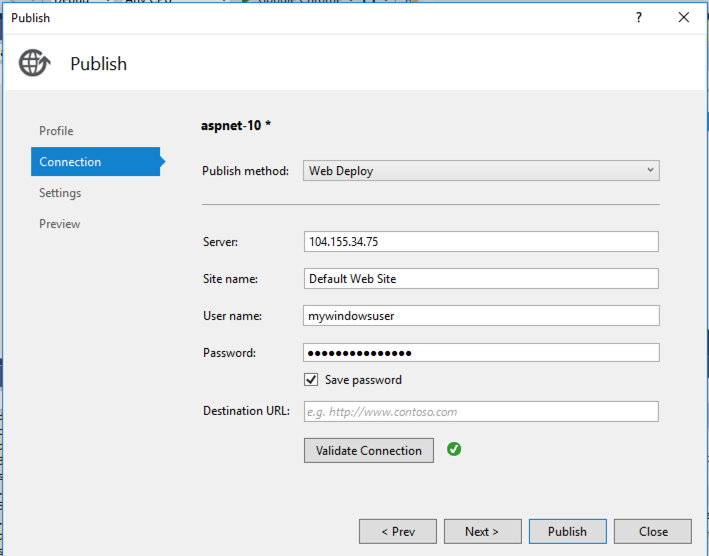Open the Publish method dropdown
709x556 pixels.
[x=481, y=171]
